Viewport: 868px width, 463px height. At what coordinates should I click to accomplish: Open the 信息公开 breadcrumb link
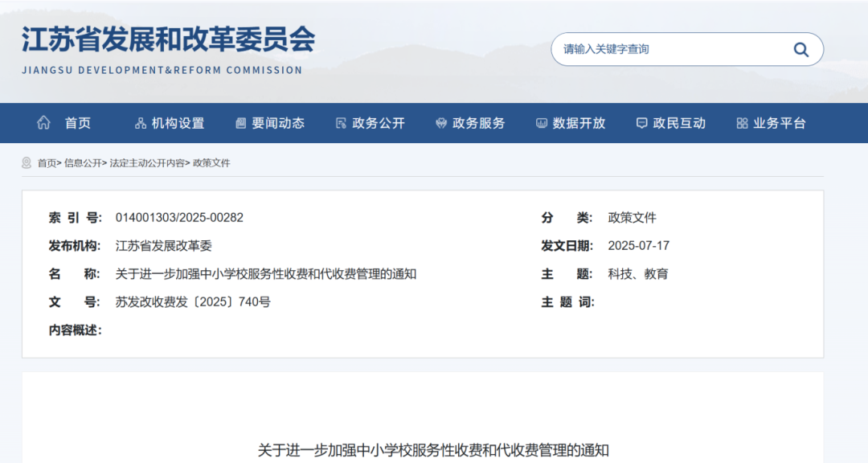point(83,163)
